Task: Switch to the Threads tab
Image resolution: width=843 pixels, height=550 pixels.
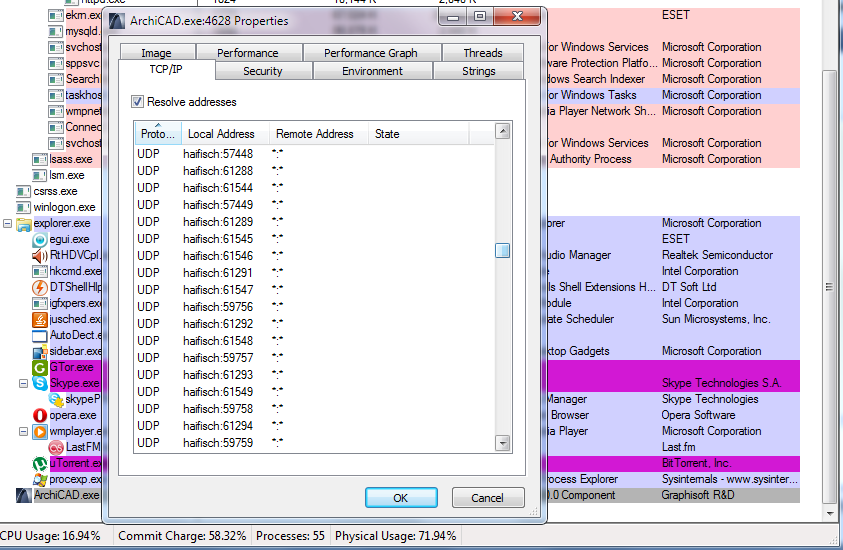Action: (483, 53)
